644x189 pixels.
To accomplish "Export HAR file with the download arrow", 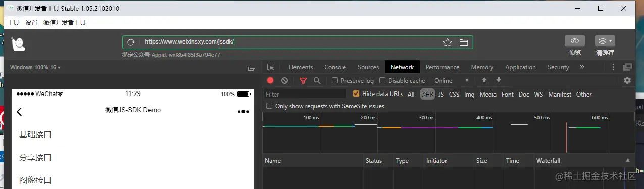I will click(x=499, y=80).
